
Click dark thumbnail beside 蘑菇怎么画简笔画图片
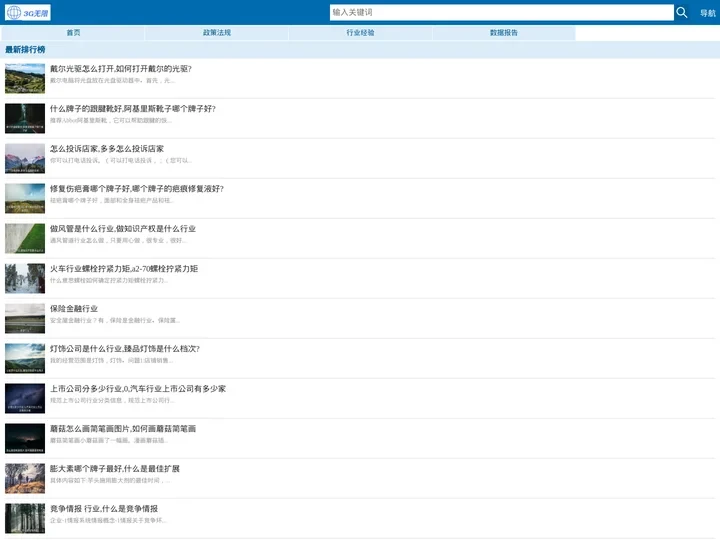point(25,438)
